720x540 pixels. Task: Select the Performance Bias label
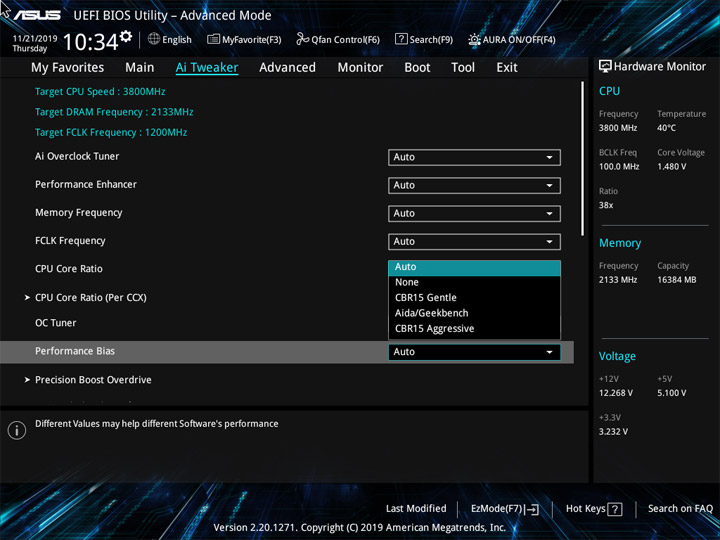pyautogui.click(x=75, y=351)
